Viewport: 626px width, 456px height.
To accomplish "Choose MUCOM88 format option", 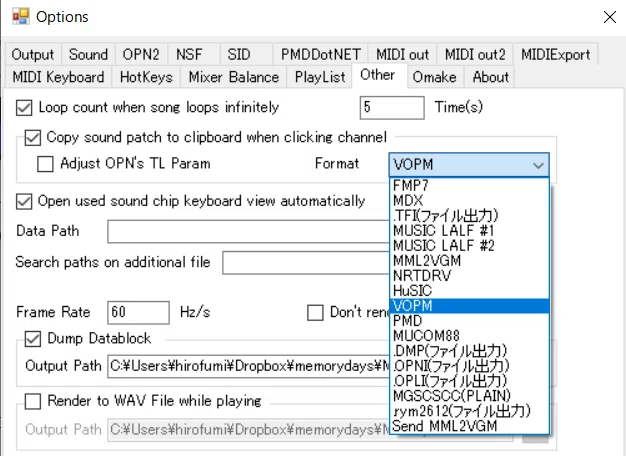I will [x=469, y=336].
